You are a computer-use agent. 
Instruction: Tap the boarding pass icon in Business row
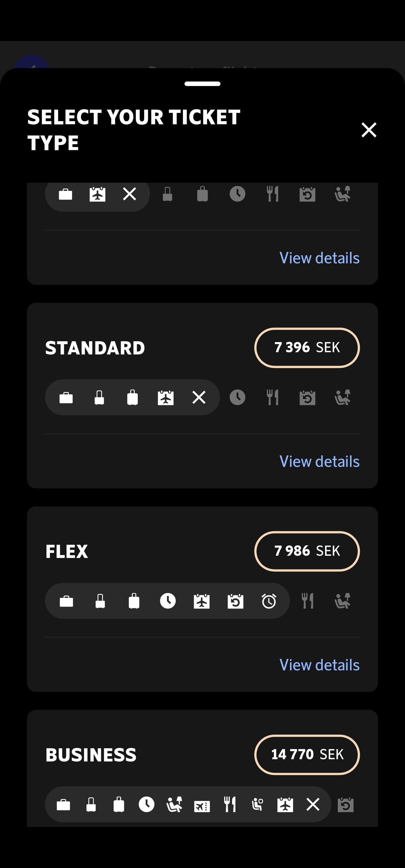click(x=202, y=805)
